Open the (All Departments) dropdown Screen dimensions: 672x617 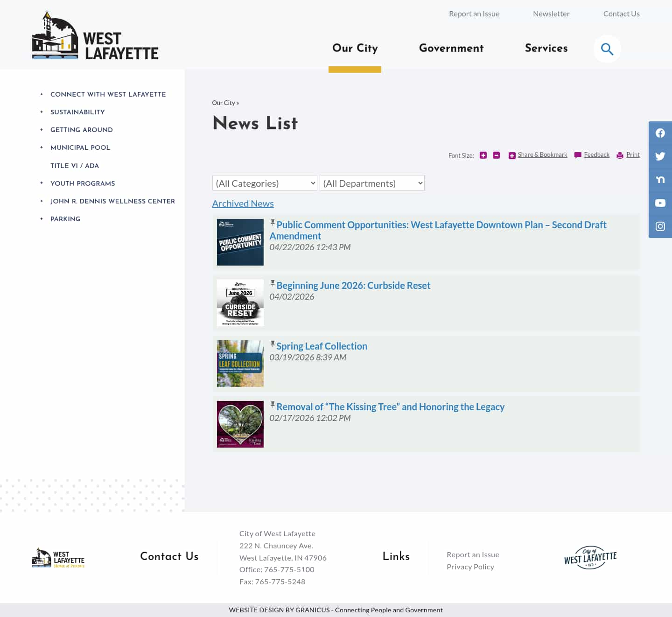coord(372,183)
